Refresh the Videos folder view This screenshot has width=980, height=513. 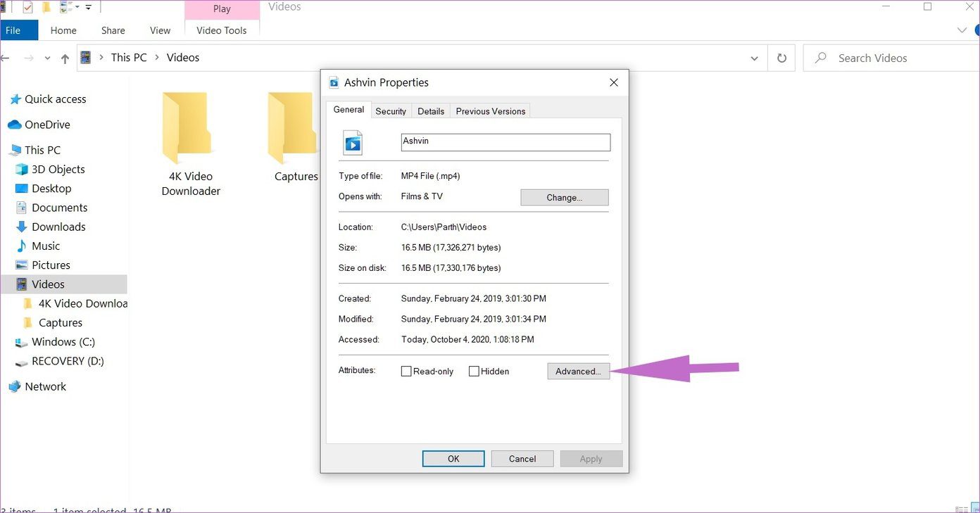(781, 58)
